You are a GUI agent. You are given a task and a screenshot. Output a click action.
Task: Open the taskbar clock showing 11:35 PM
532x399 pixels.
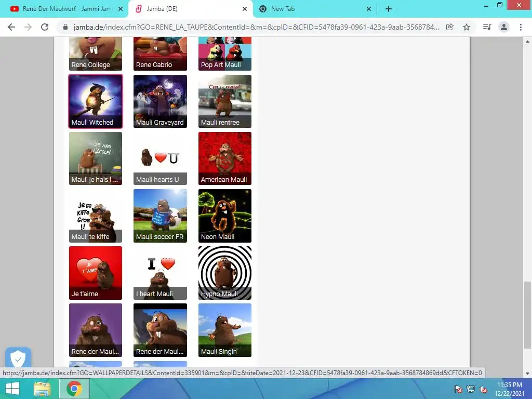(x=510, y=389)
